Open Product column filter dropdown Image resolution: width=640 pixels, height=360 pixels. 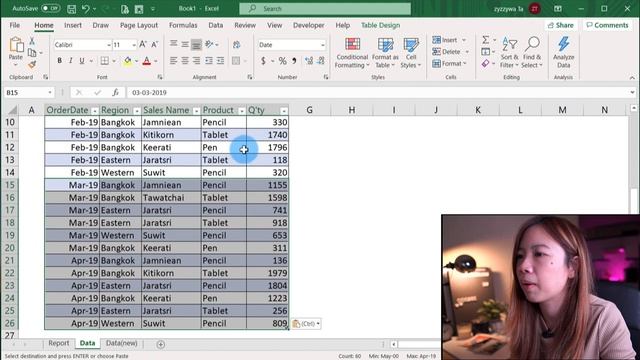(242, 111)
